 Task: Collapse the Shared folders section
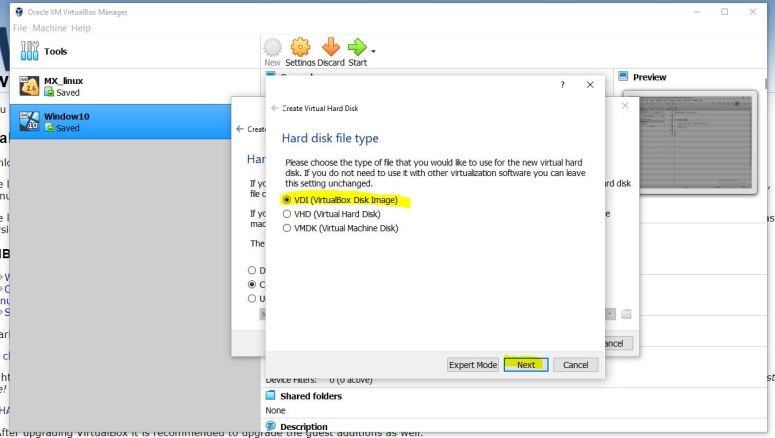point(272,396)
